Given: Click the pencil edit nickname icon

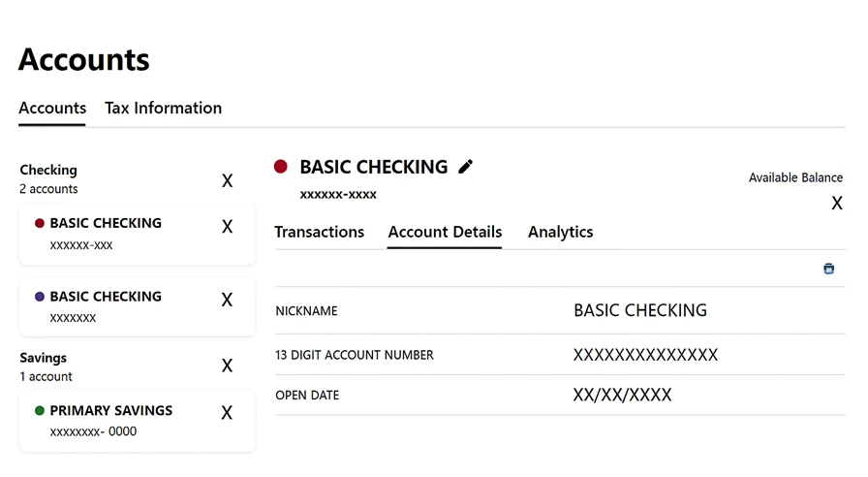Looking at the screenshot, I should [466, 167].
